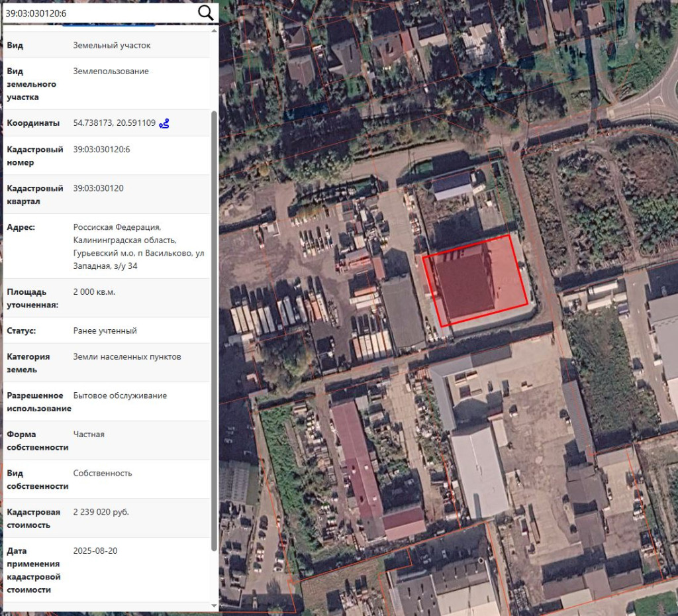Click the Форма собственности label
The image size is (678, 616).
pos(38,440)
